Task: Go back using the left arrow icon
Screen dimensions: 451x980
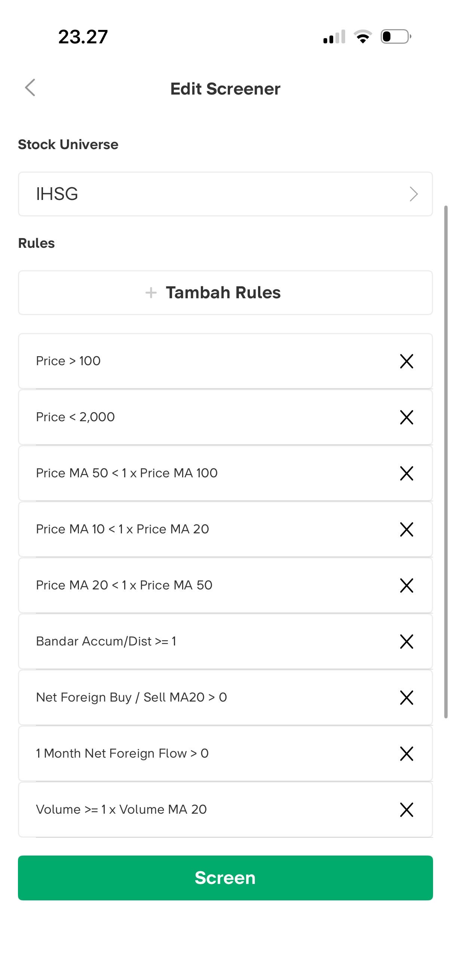Action: [x=30, y=88]
